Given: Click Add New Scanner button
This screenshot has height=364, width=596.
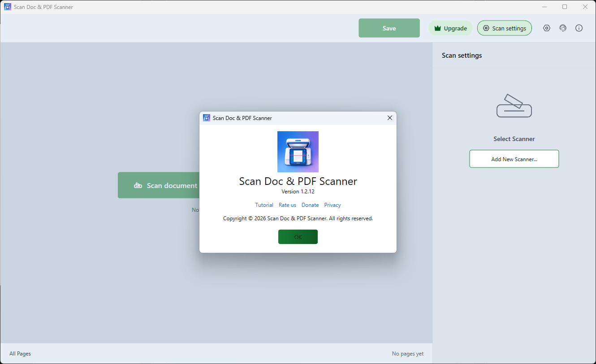Looking at the screenshot, I should 514,159.
